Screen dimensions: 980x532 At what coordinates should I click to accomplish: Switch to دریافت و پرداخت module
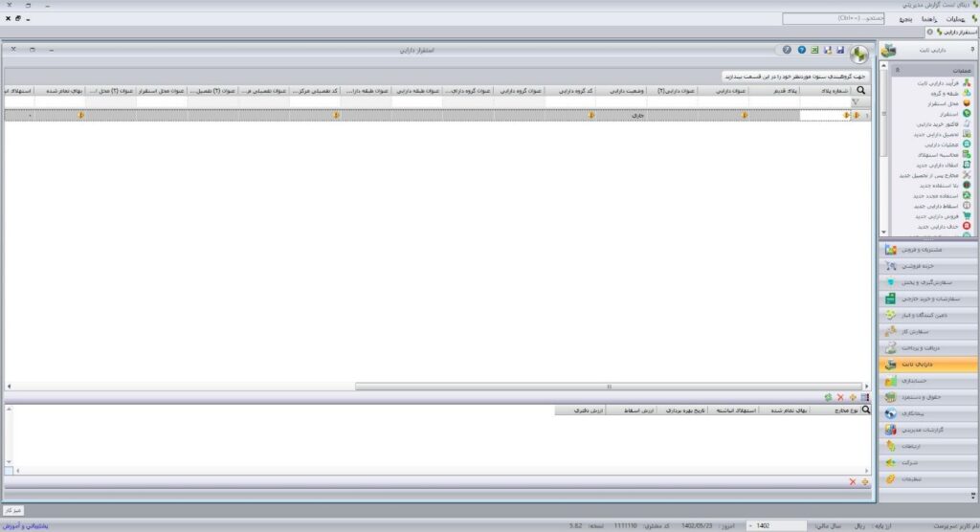click(x=928, y=348)
